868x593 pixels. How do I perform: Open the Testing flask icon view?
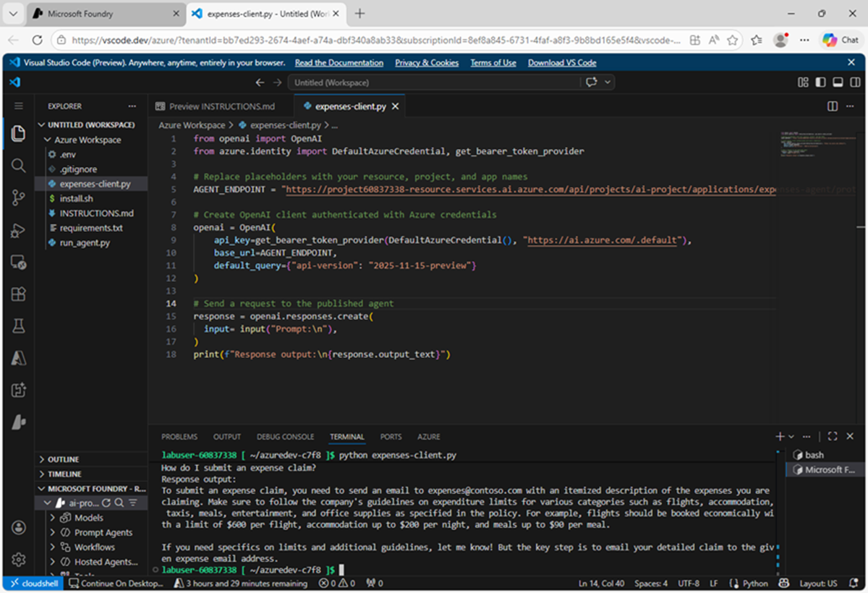[x=19, y=326]
